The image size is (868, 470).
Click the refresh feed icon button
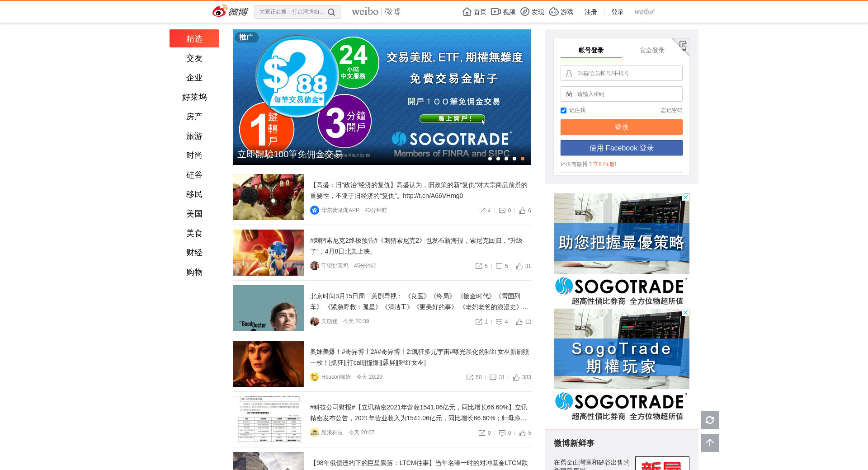pyautogui.click(x=709, y=420)
